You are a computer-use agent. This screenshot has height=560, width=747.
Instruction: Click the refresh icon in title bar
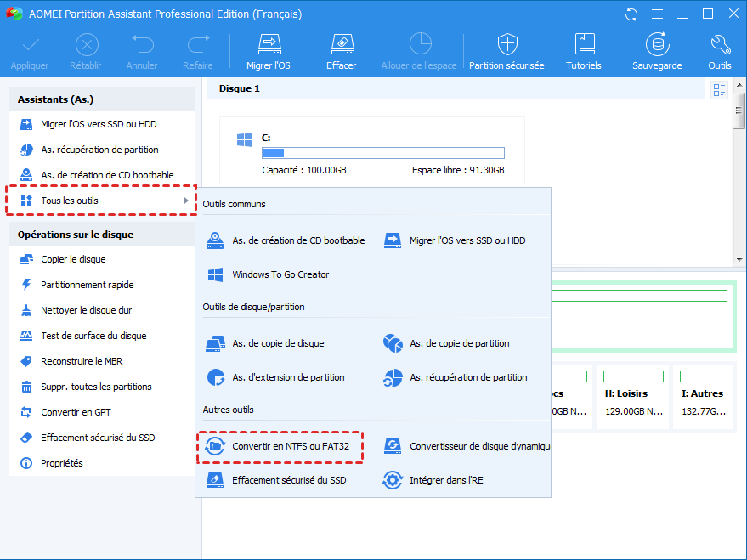coord(631,14)
